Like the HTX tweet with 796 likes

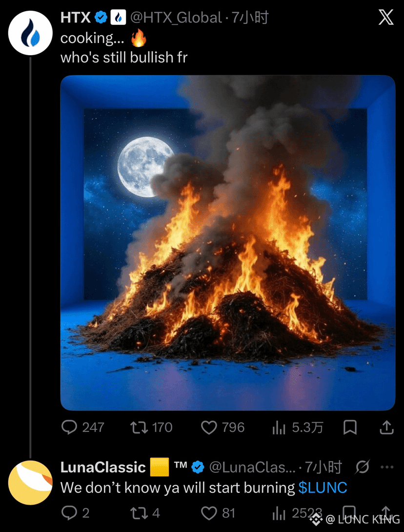pos(222,427)
